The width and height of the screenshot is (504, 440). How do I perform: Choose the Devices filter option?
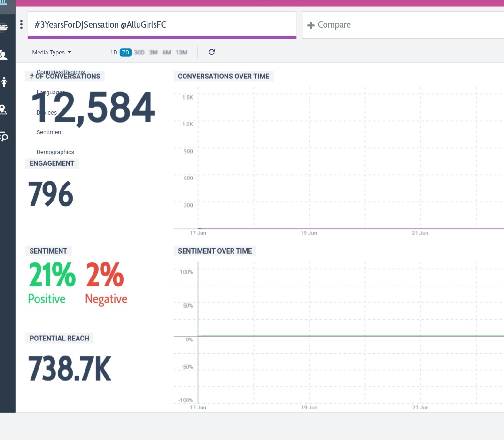pyautogui.click(x=47, y=113)
